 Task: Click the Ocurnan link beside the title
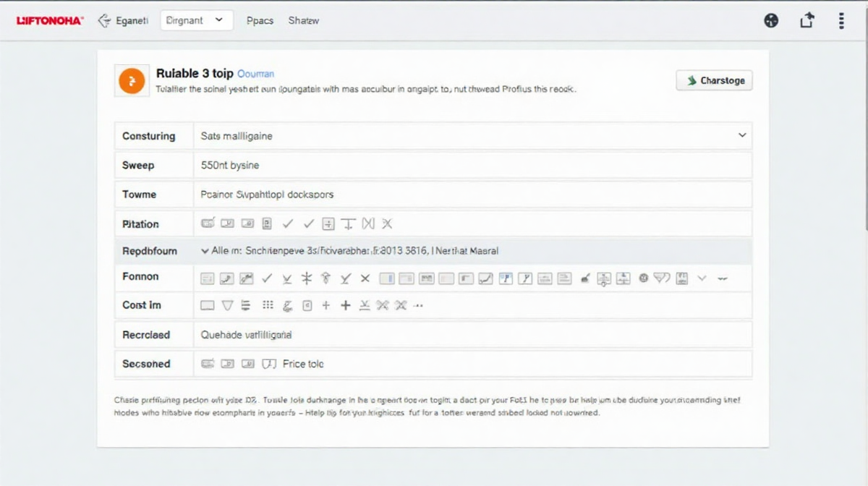point(255,74)
